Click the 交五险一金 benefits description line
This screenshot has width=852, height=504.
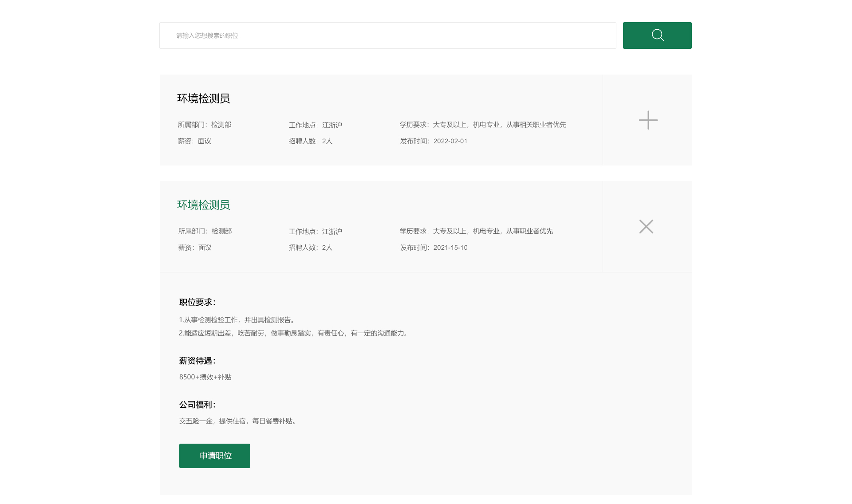click(x=237, y=421)
